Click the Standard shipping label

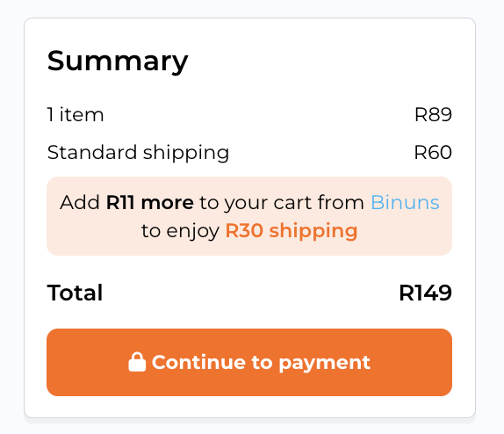click(x=138, y=153)
